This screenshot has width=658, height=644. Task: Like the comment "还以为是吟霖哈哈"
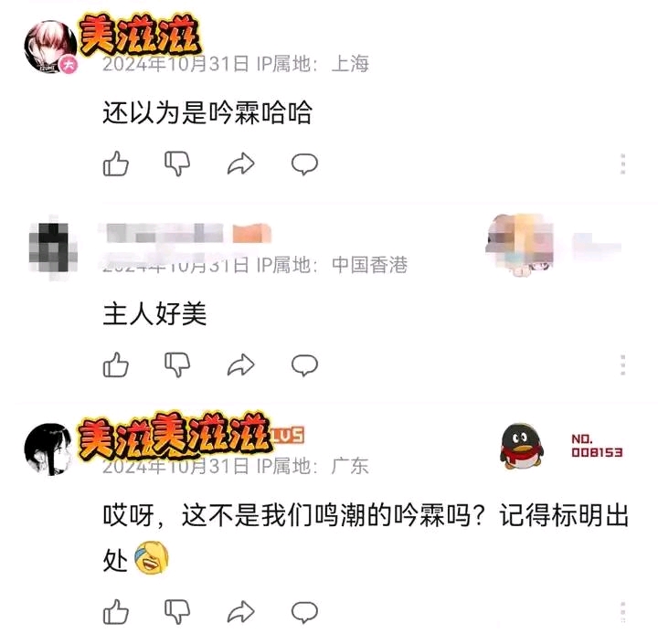[x=115, y=164]
